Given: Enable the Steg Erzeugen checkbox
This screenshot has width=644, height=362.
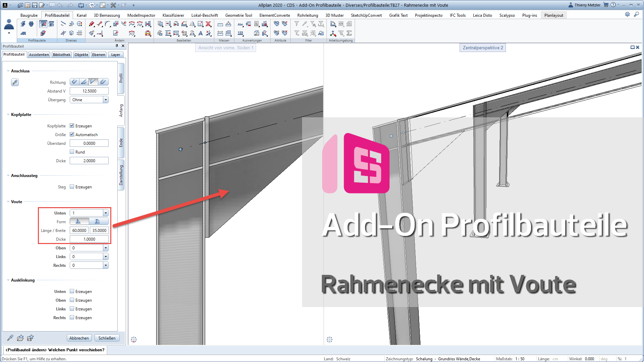Looking at the screenshot, I should coord(72,187).
